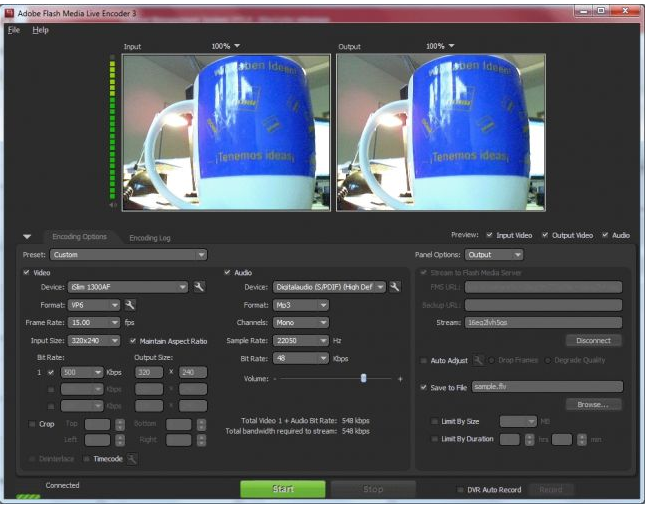This screenshot has width=648, height=510.
Task: Click audio device settings wrench icon
Action: (x=395, y=287)
